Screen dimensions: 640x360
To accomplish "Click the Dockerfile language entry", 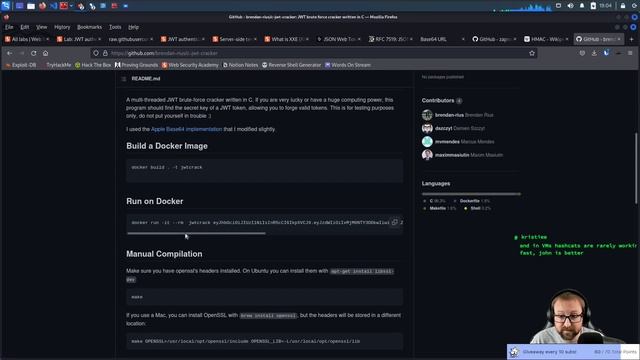I will click(472, 201).
